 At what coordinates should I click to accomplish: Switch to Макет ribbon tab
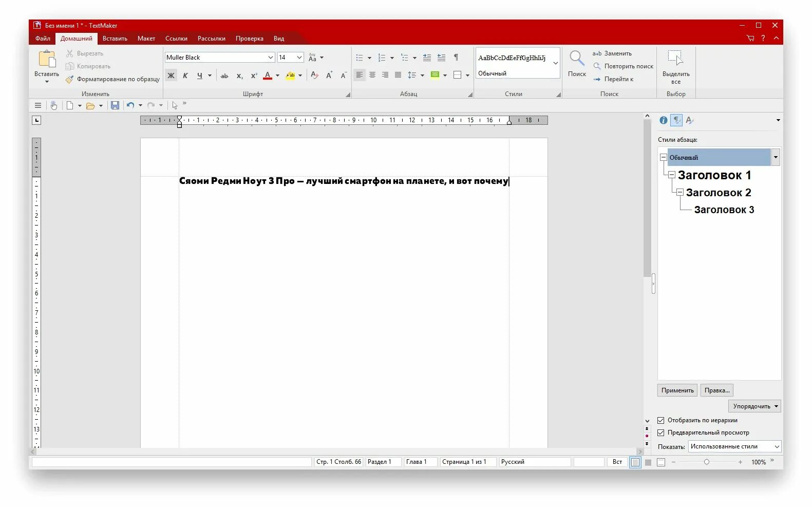pos(146,39)
